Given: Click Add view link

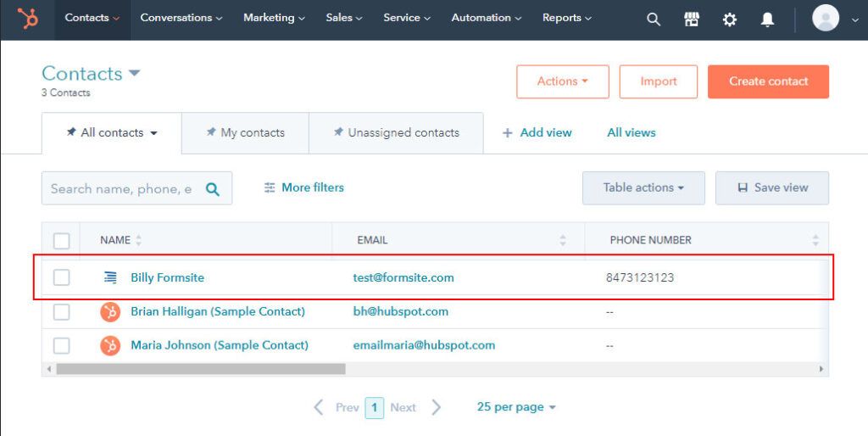Looking at the screenshot, I should pyautogui.click(x=537, y=133).
